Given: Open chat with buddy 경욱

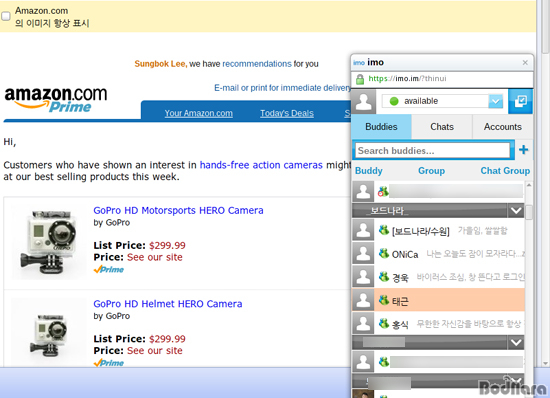Looking at the screenshot, I should (438, 277).
